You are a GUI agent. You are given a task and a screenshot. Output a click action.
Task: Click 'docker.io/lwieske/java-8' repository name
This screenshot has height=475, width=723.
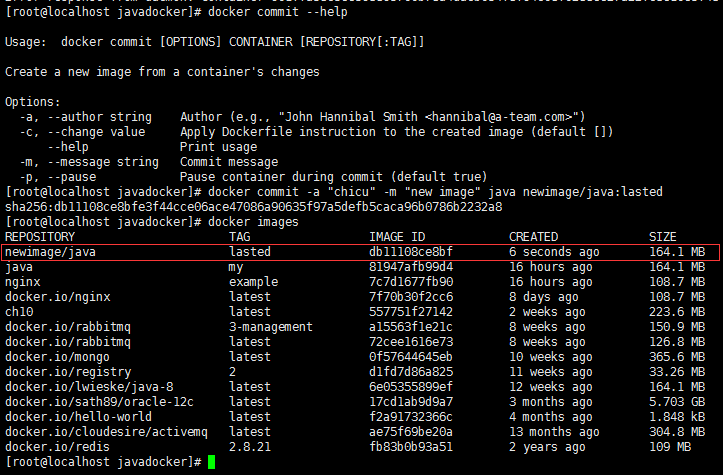[89, 387]
